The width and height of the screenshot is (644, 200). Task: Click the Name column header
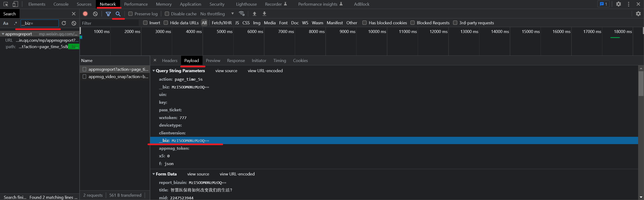[115, 61]
